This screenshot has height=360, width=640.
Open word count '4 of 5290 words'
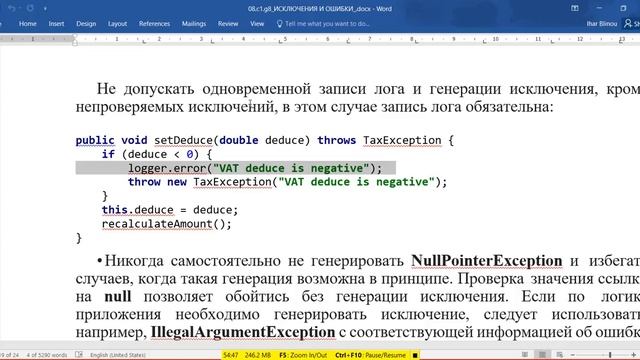(x=47, y=355)
